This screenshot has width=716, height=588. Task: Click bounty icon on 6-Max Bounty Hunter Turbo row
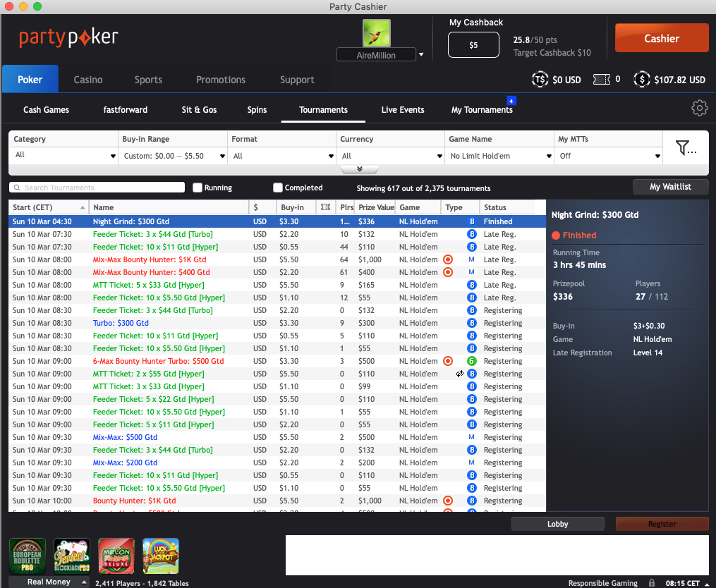(448, 361)
